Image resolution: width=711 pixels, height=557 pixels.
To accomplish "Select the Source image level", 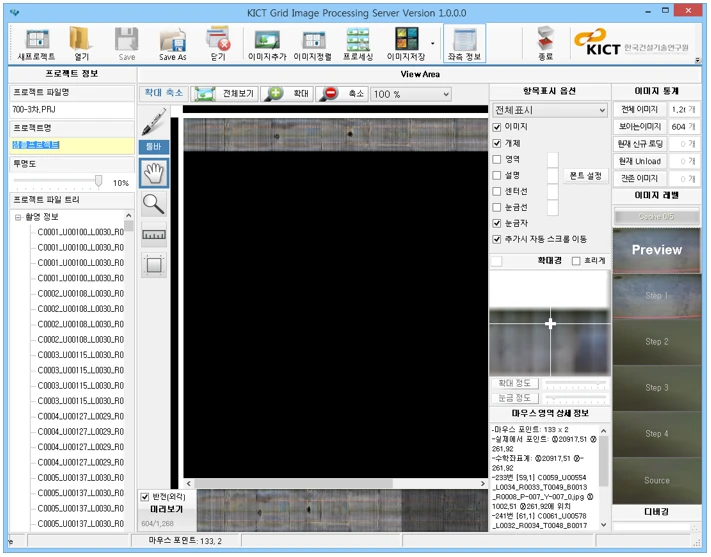I will point(657,480).
